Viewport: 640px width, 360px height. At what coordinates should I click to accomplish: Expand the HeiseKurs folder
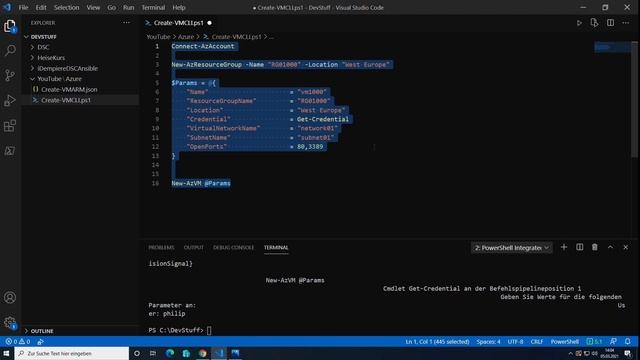click(x=81, y=58)
